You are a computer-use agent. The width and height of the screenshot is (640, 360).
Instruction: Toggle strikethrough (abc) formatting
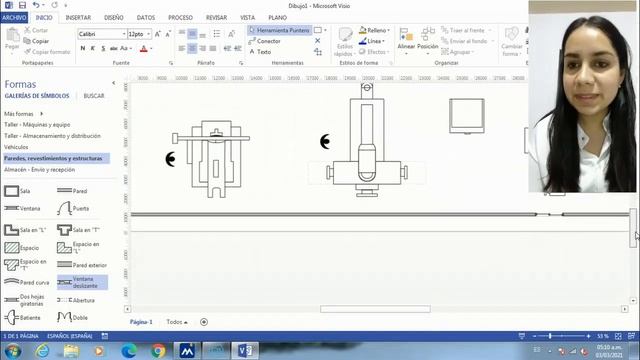(x=113, y=49)
